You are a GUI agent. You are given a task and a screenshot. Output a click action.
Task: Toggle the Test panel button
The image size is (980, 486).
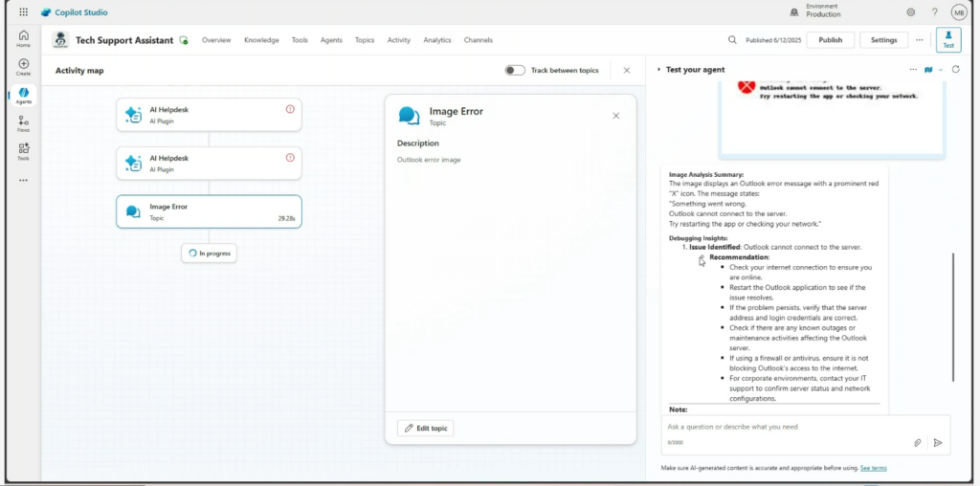pyautogui.click(x=948, y=38)
